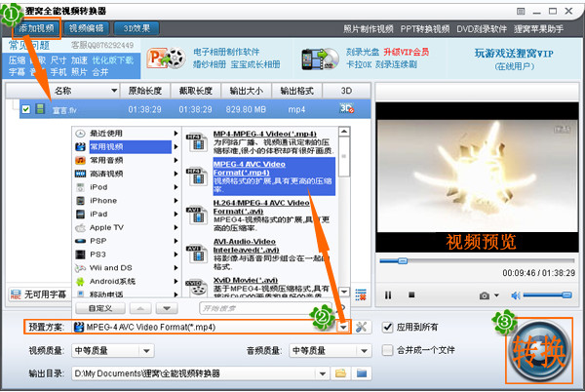Click the wrench settings icon beside preset

tap(361, 327)
